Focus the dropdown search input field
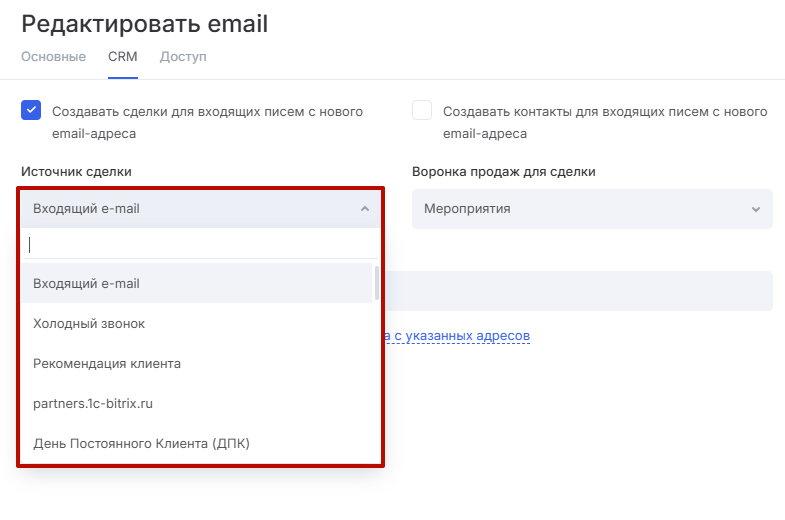This screenshot has width=785, height=520. [200, 244]
